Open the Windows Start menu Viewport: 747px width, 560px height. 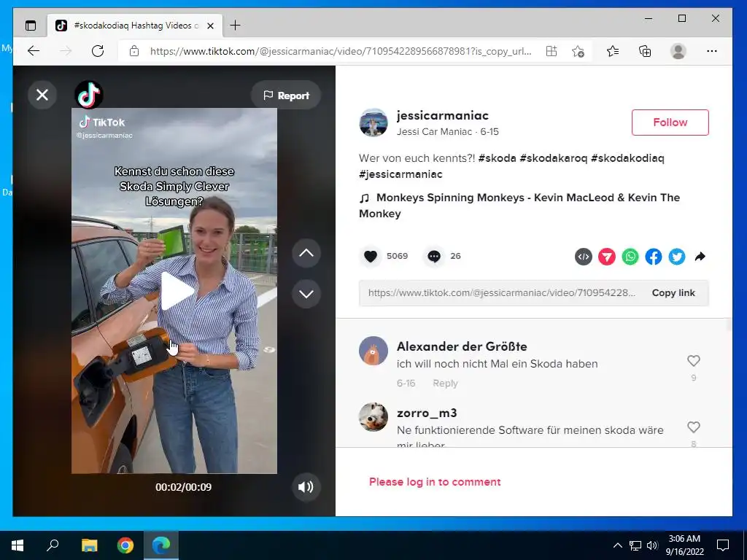[18, 545]
